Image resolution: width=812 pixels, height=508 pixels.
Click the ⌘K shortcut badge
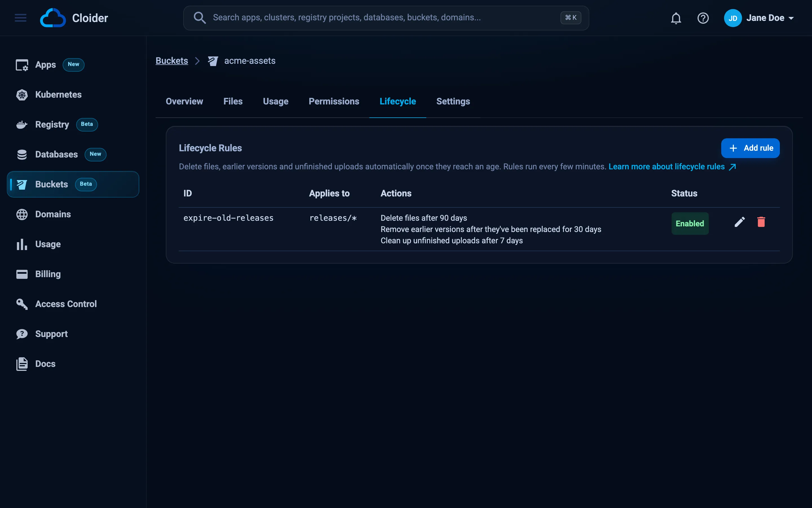point(570,17)
